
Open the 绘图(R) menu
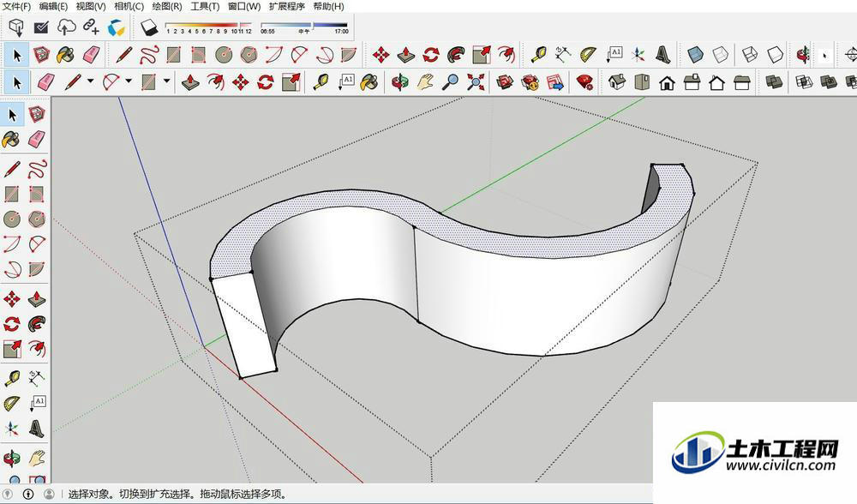[167, 7]
